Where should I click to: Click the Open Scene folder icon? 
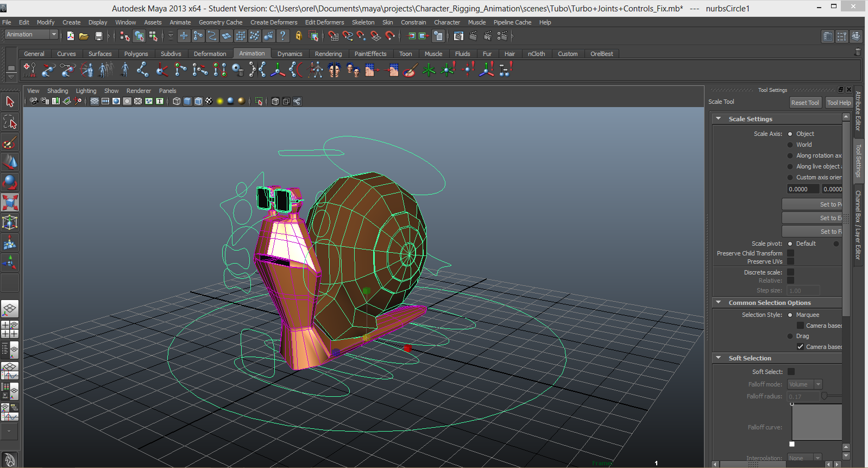[84, 36]
